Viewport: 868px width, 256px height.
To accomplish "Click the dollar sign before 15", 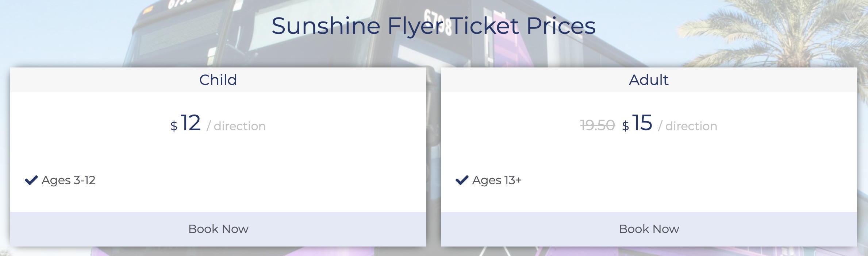I will click(x=625, y=126).
